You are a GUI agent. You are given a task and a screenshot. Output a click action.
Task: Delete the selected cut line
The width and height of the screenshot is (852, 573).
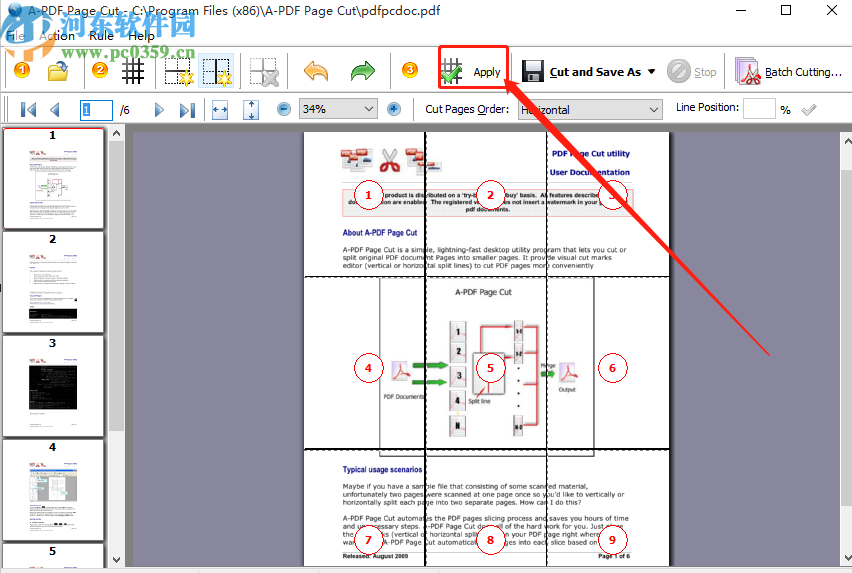[x=264, y=72]
